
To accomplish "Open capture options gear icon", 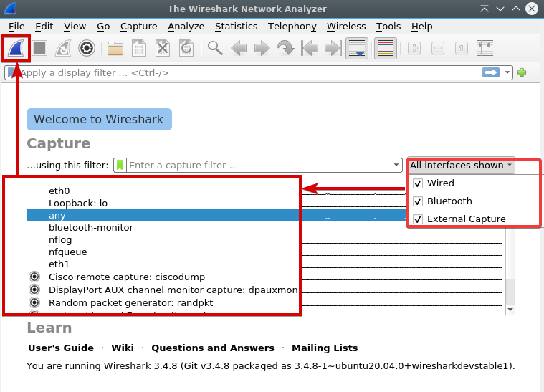I will [x=87, y=48].
